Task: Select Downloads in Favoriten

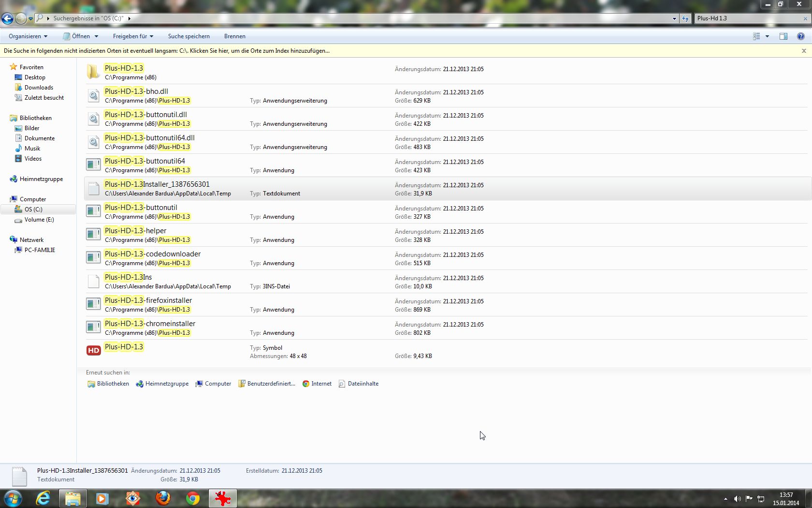Action: point(39,88)
